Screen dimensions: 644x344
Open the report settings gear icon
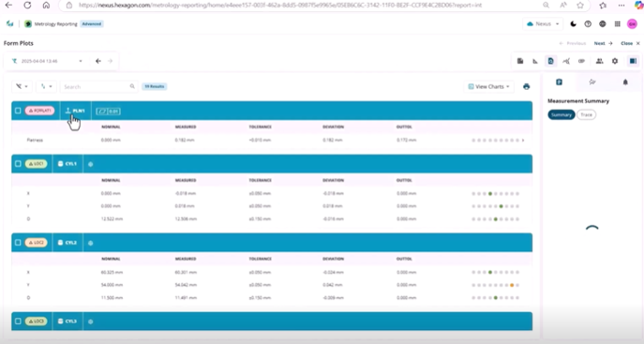coord(615,61)
